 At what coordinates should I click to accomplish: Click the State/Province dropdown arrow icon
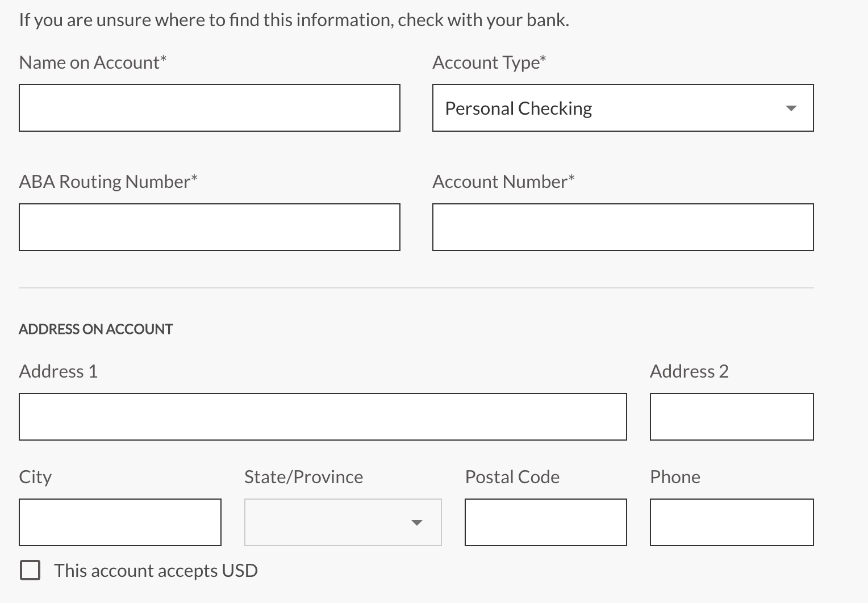(x=417, y=523)
